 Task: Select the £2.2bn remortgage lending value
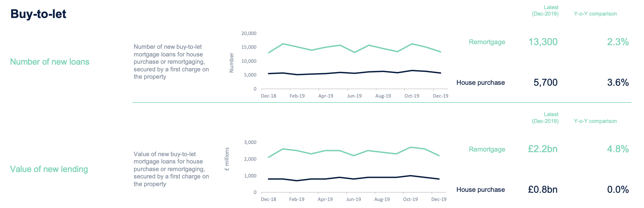542,149
